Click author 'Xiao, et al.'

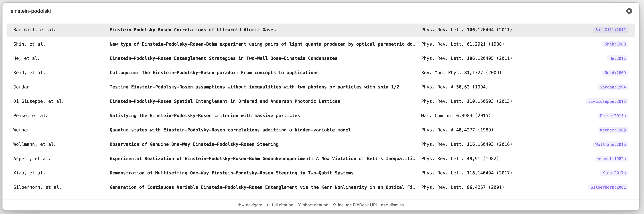(29, 173)
